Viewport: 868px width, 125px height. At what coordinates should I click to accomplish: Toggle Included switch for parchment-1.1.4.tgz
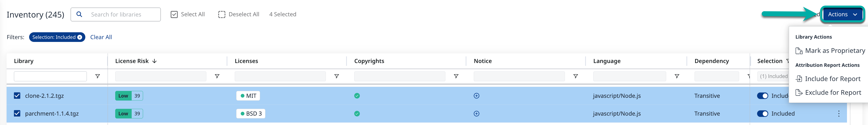(762, 114)
